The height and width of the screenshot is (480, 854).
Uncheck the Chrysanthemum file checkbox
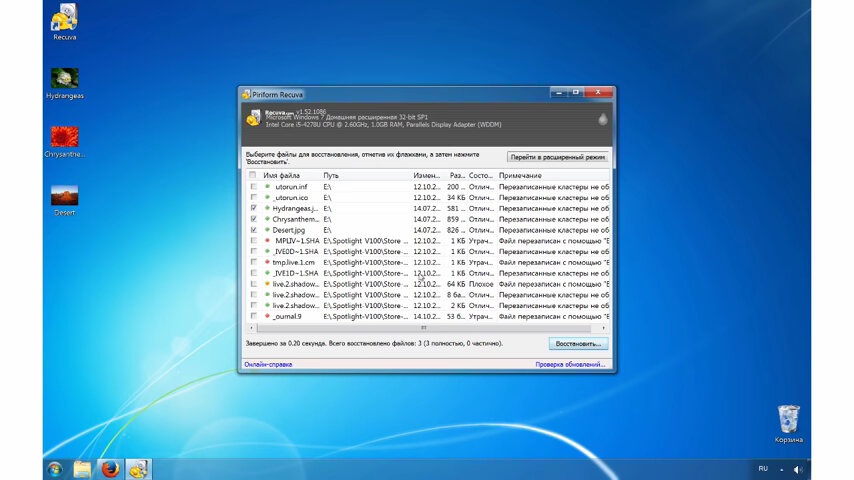[x=254, y=219]
